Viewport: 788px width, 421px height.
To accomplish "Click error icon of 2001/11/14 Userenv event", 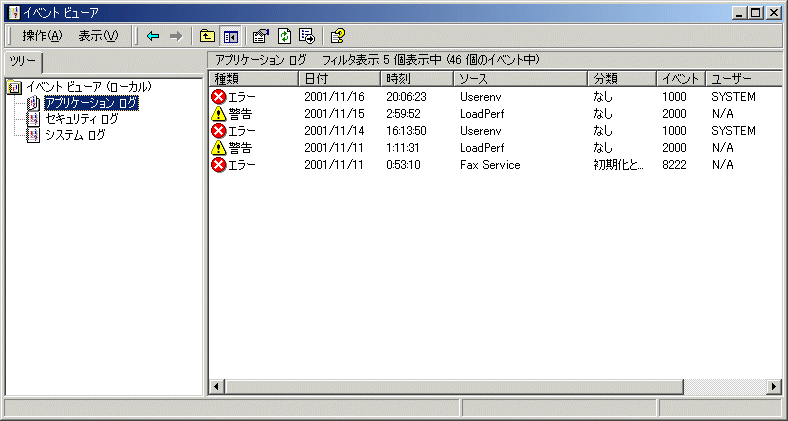I will (x=219, y=131).
